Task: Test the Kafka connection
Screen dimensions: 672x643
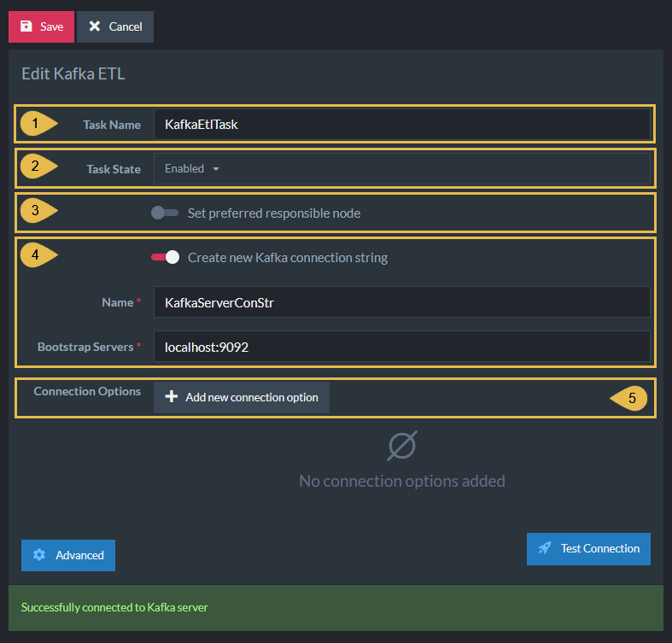Action: tap(588, 549)
